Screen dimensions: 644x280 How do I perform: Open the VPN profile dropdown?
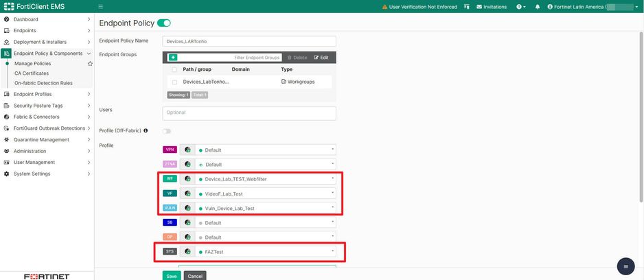pos(266,150)
